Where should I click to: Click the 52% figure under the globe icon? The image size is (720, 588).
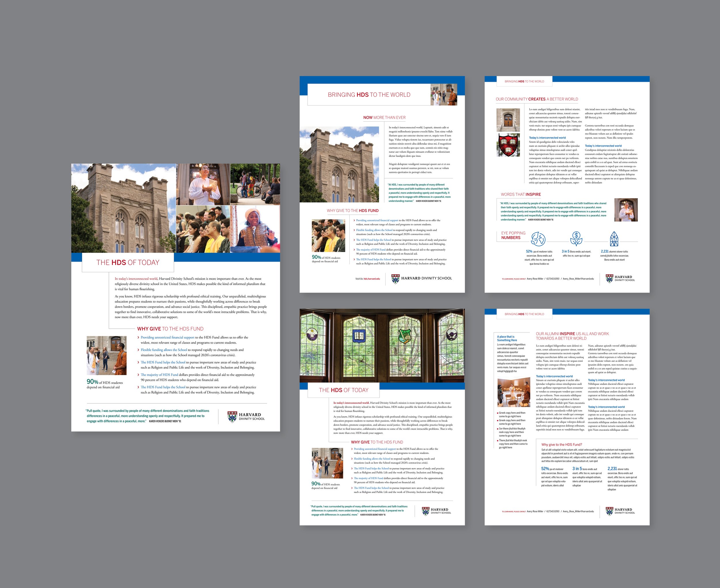click(x=529, y=251)
